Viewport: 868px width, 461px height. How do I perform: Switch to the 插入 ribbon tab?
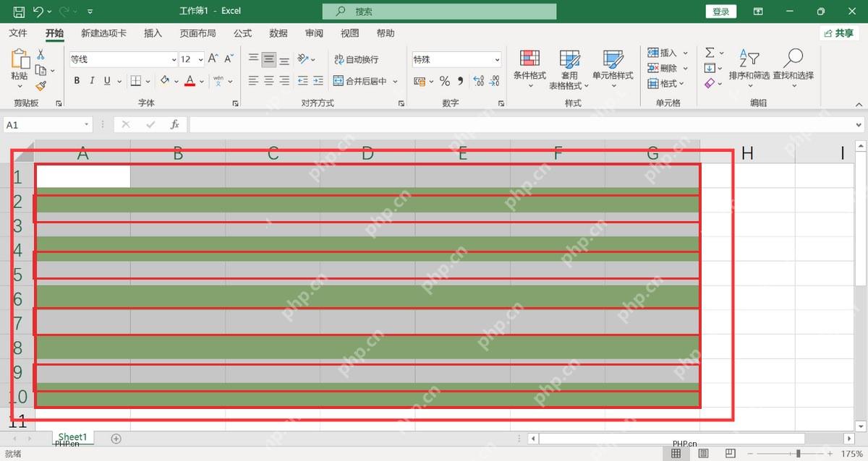(153, 33)
